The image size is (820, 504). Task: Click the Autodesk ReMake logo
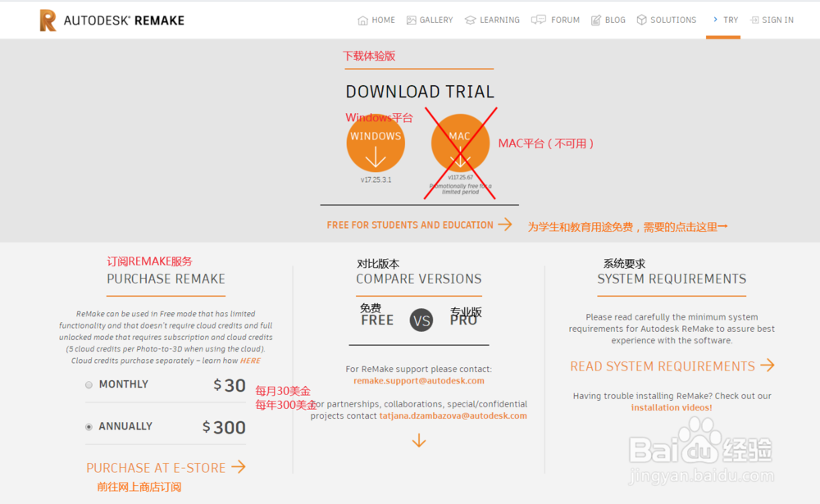(x=112, y=20)
